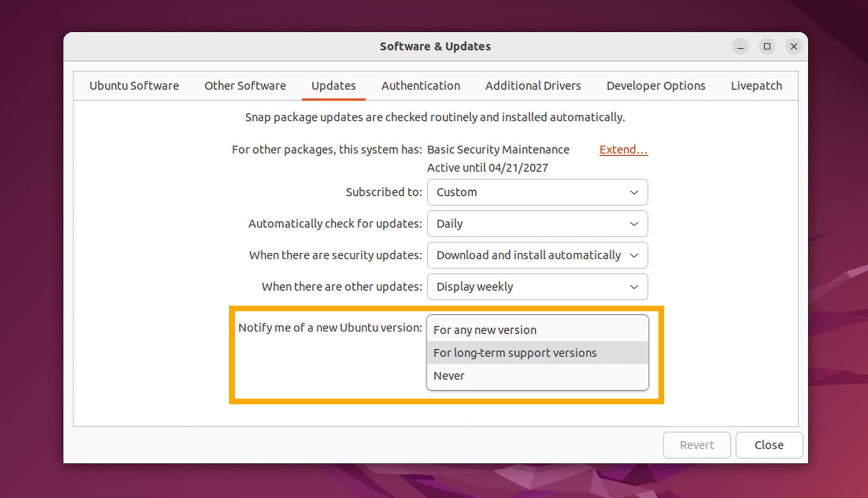868x498 pixels.
Task: Open the Display weekly dropdown
Action: pos(537,287)
